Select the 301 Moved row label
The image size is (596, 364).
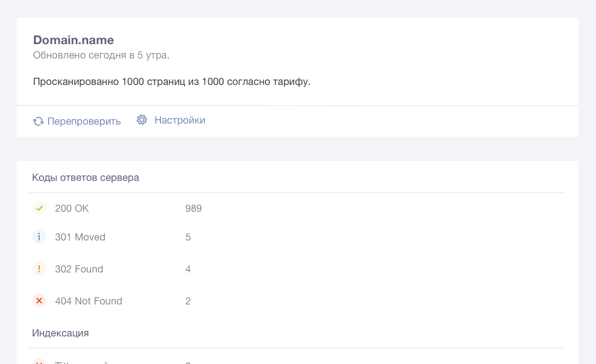[80, 237]
